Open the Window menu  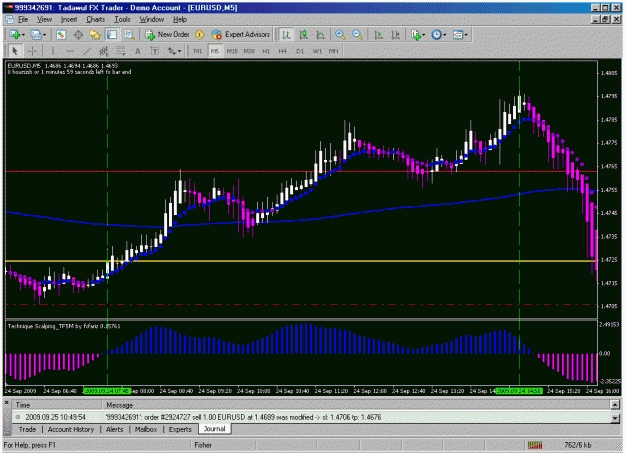pos(151,19)
